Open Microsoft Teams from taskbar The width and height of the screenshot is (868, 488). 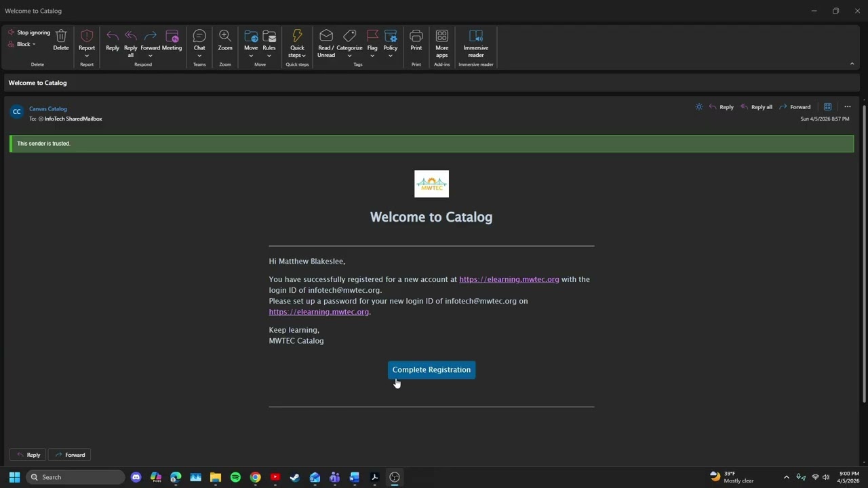point(334,477)
